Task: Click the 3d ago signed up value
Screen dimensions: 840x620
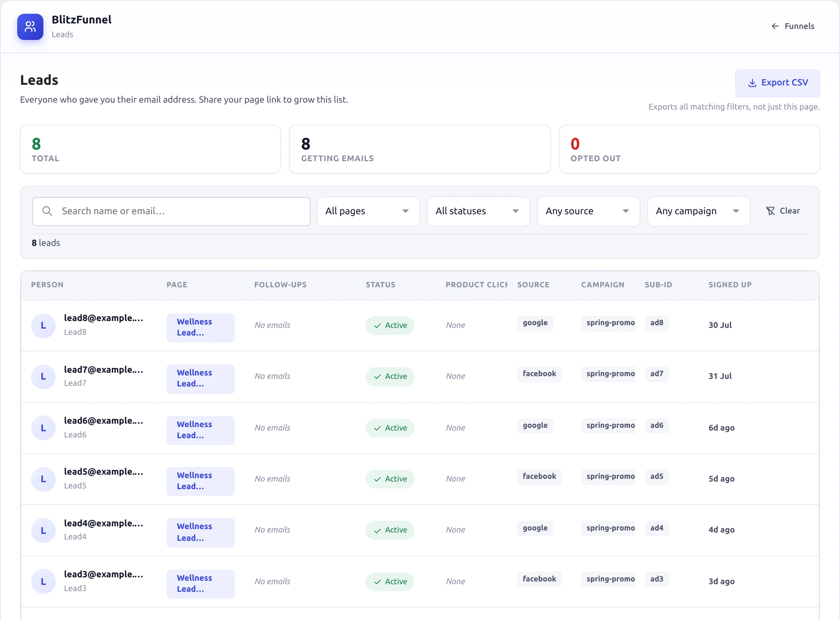Action: tap(721, 581)
